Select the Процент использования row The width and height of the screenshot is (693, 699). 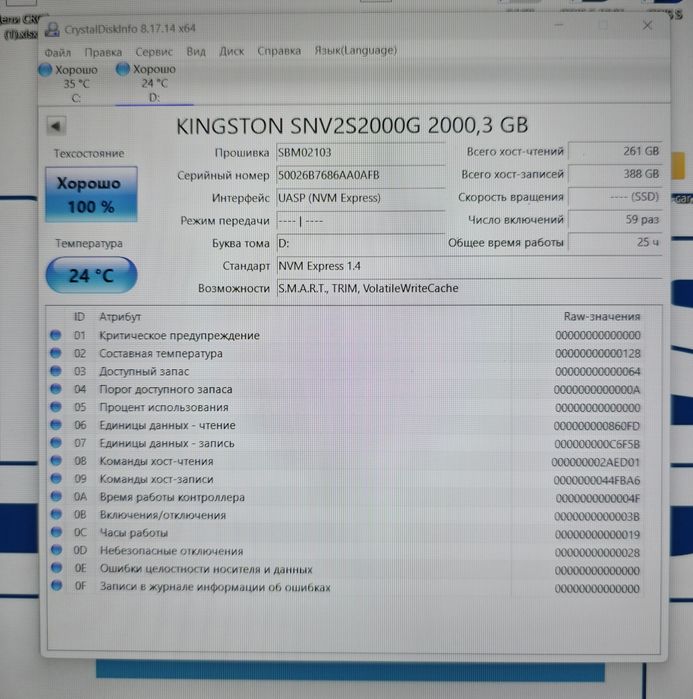tap(346, 407)
